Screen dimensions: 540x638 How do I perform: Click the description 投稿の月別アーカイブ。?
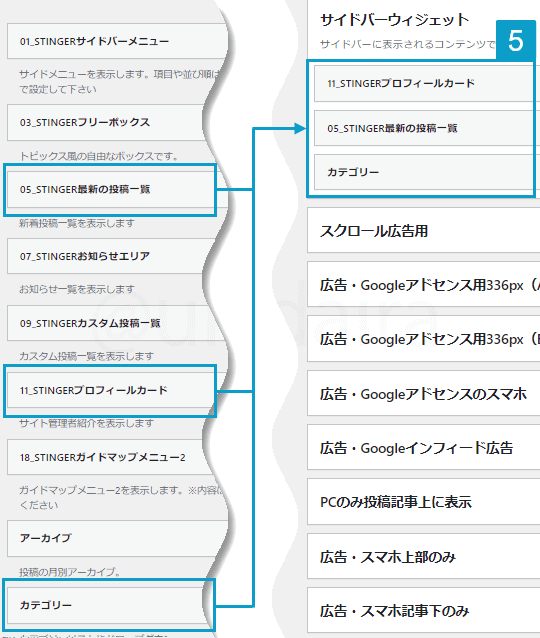pos(70,572)
